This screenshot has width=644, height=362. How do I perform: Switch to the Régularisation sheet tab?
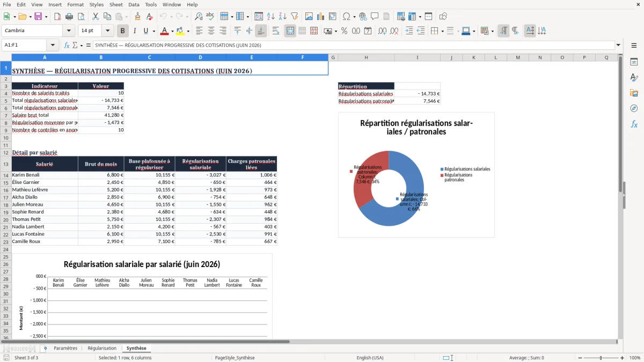point(102,349)
